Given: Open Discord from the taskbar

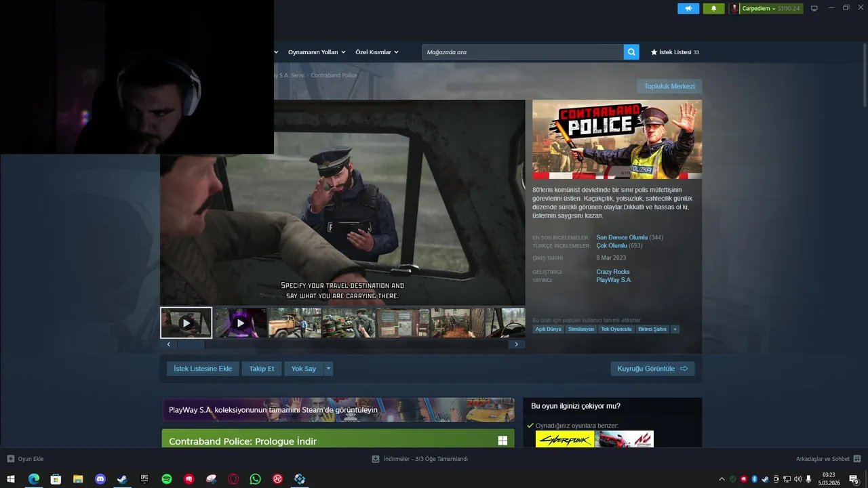Looking at the screenshot, I should [100, 479].
